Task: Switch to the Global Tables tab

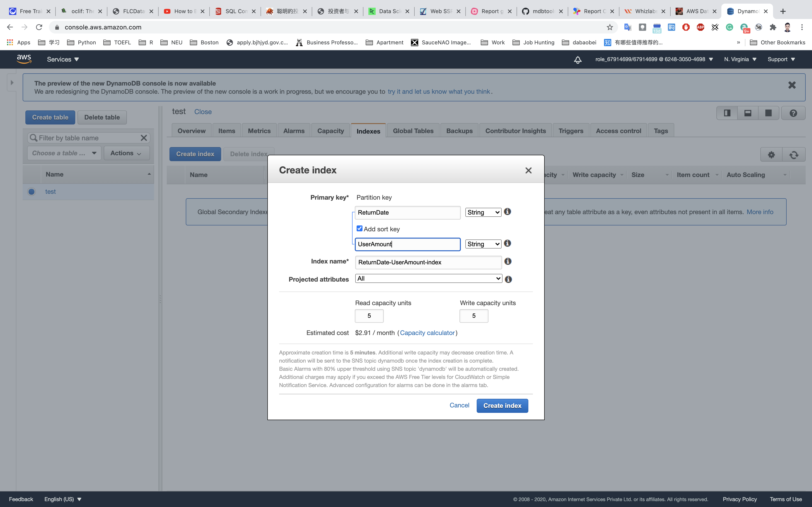Action: tap(413, 131)
